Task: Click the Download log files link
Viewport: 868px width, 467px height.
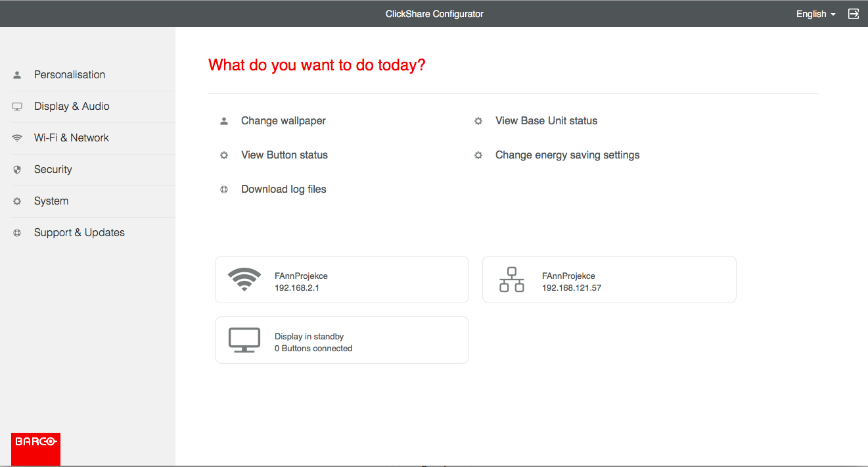Action: (283, 189)
